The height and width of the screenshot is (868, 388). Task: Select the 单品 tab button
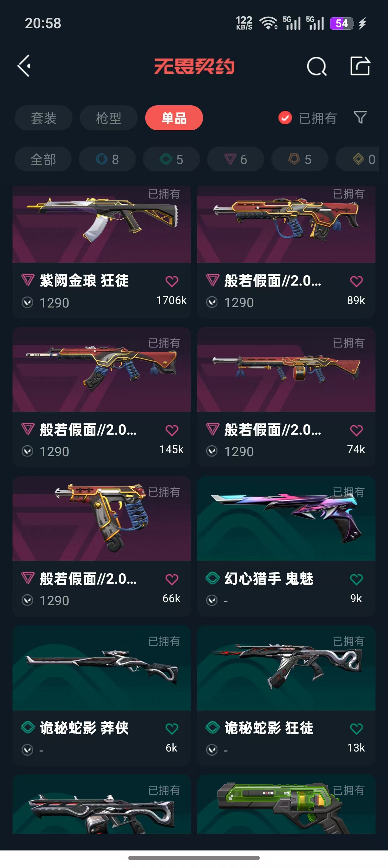point(174,118)
